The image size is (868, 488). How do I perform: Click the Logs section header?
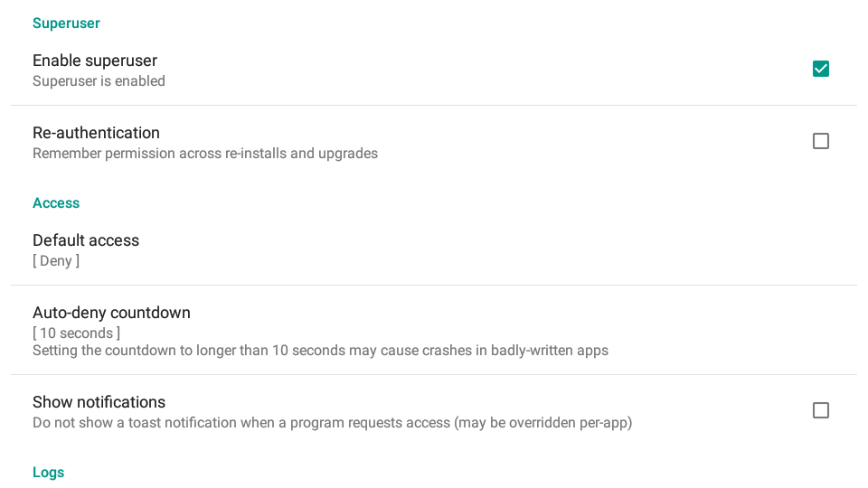tap(48, 473)
